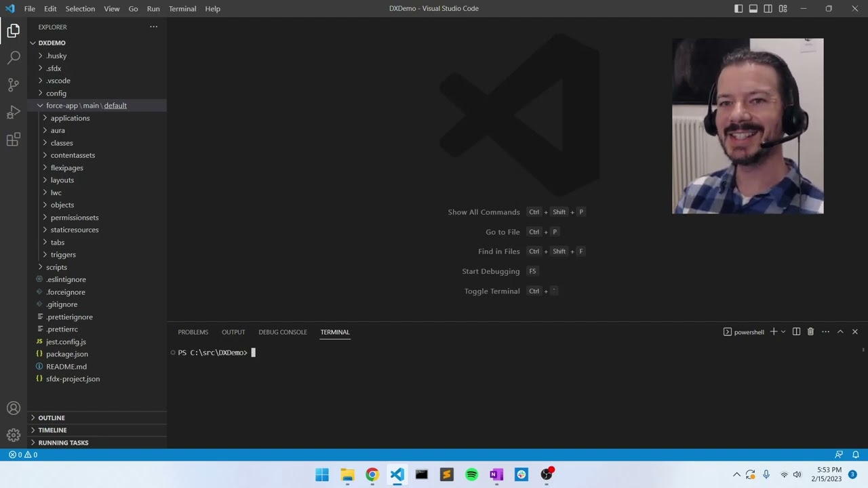Click the terminal vertical scrollbar
Image resolution: width=868 pixels, height=488 pixels.
click(x=863, y=350)
